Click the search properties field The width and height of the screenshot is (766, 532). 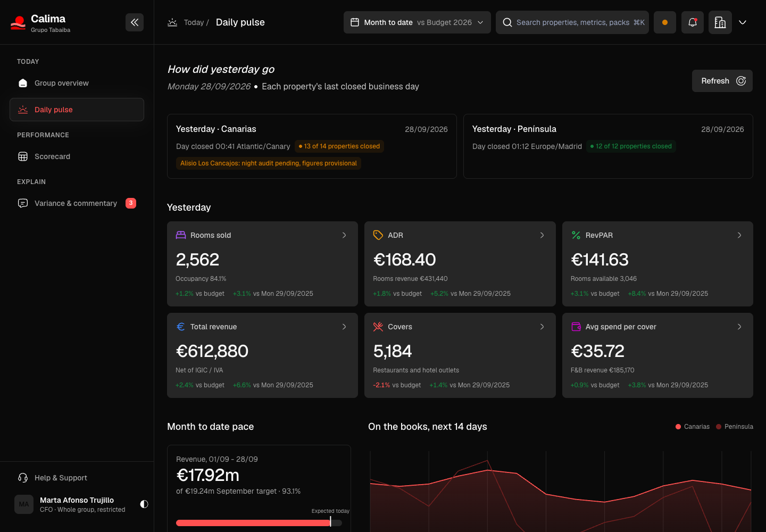pyautogui.click(x=572, y=22)
